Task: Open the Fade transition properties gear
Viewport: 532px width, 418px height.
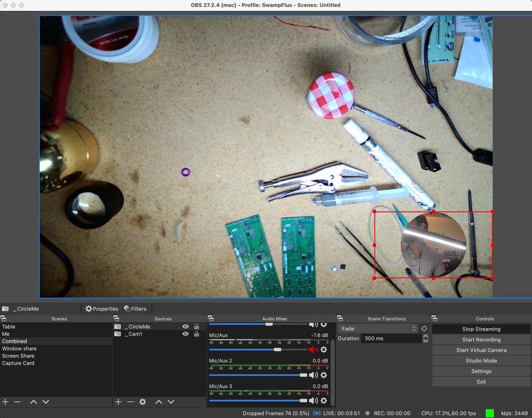Action: 424,328
